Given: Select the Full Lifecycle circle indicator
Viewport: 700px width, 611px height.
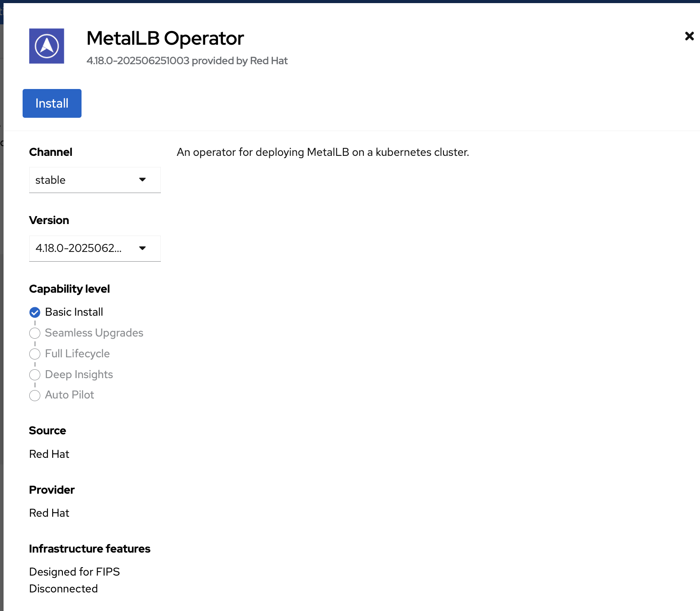Looking at the screenshot, I should [35, 354].
